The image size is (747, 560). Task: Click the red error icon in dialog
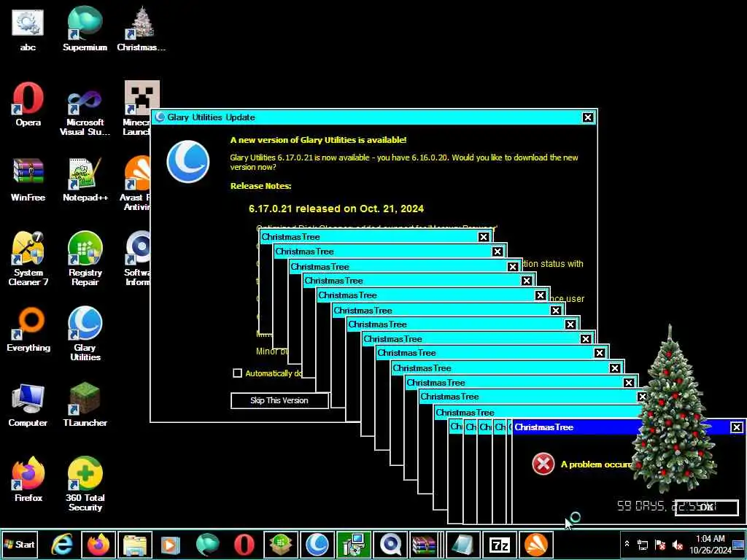click(543, 464)
